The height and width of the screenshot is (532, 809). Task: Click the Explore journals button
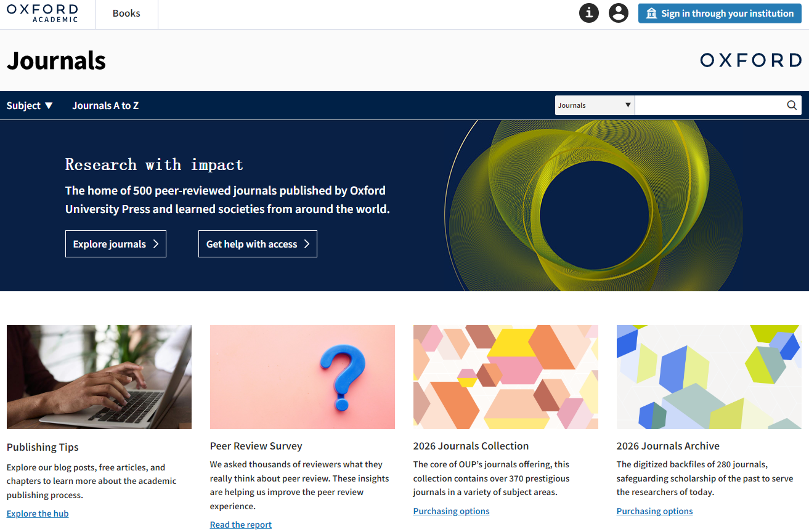click(x=116, y=244)
